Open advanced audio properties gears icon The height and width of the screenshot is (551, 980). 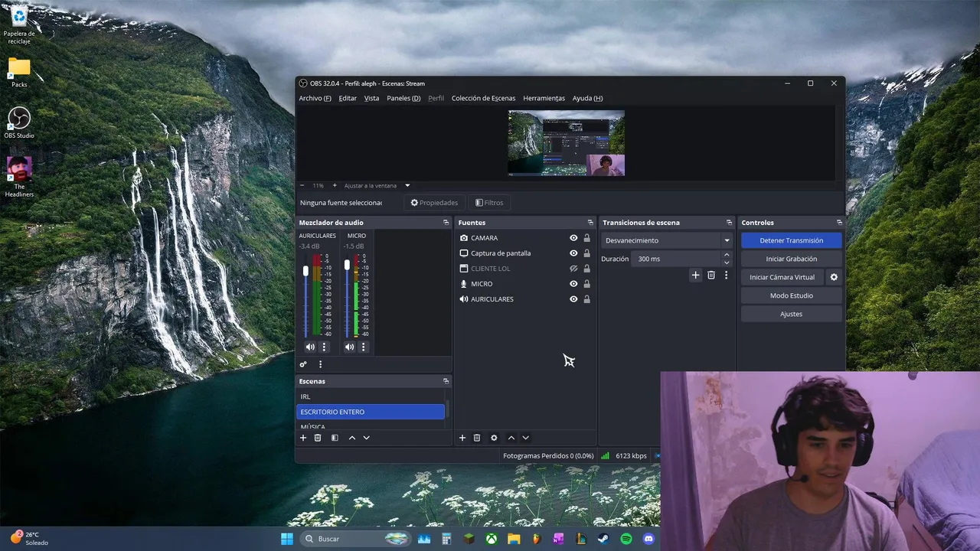click(x=303, y=364)
